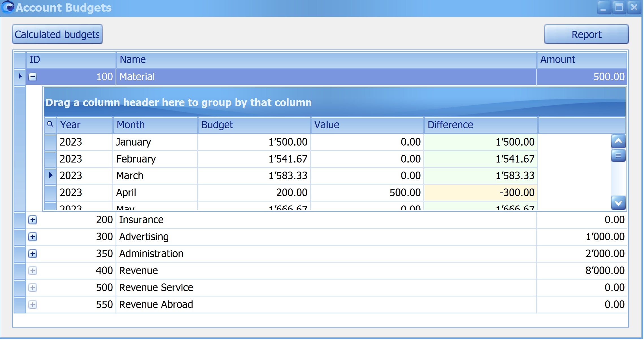The image size is (644, 340).
Task: Click the April budget value 200.00
Action: [254, 193]
